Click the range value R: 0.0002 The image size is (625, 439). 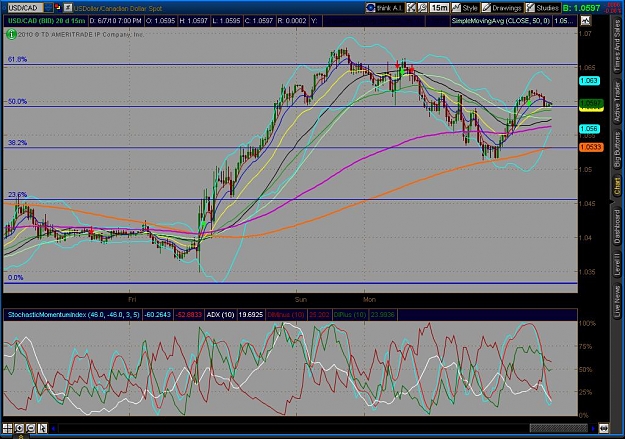[x=292, y=21]
